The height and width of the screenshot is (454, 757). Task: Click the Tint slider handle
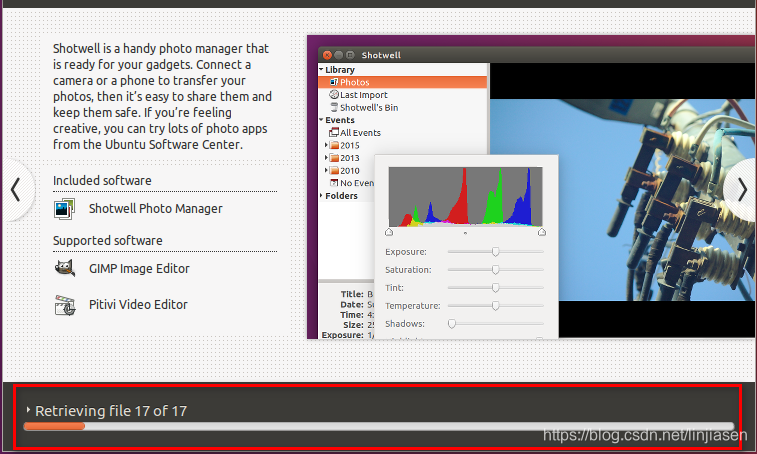[x=495, y=288]
